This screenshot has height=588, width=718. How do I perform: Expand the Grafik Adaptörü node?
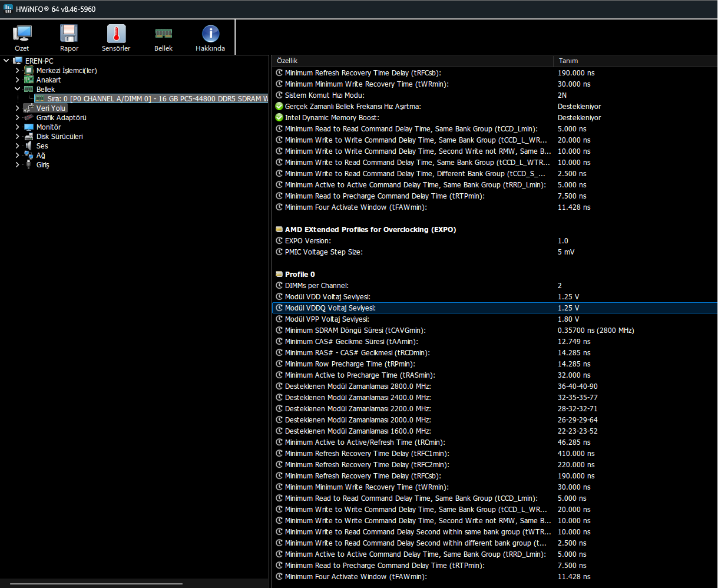click(17, 117)
